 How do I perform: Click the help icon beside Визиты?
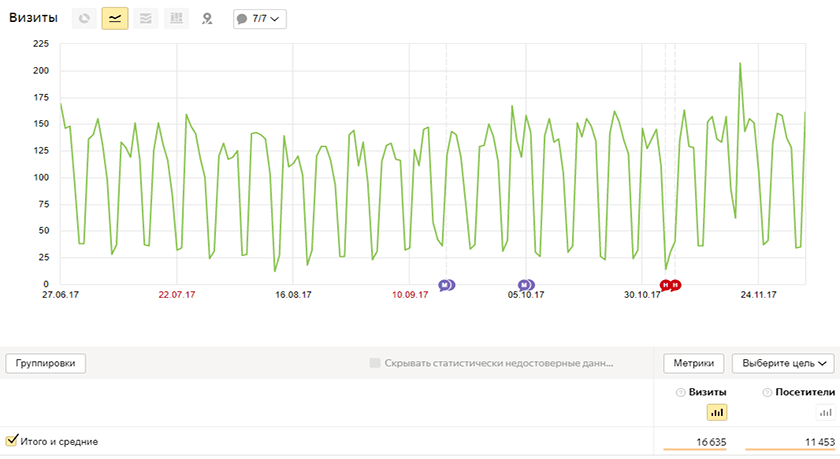[x=681, y=393]
